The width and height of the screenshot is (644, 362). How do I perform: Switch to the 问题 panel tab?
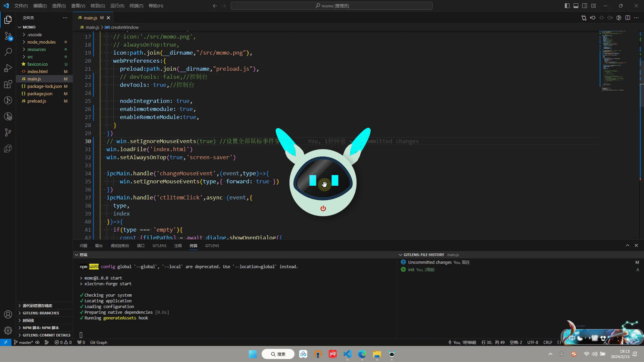84,246
